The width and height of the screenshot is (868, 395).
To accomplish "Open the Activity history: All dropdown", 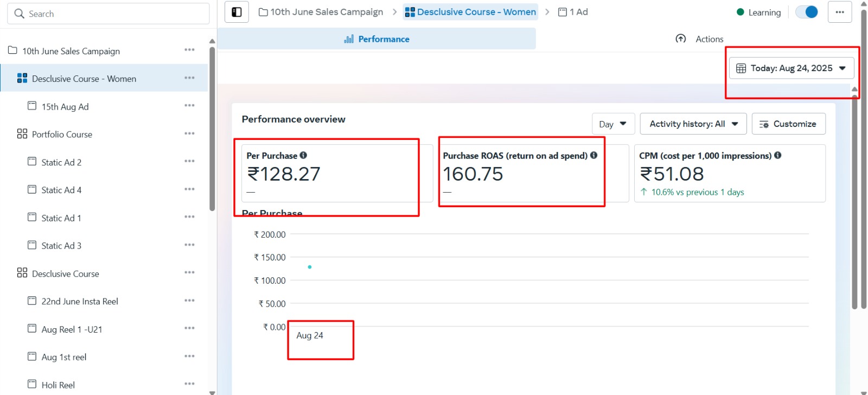I will (693, 124).
